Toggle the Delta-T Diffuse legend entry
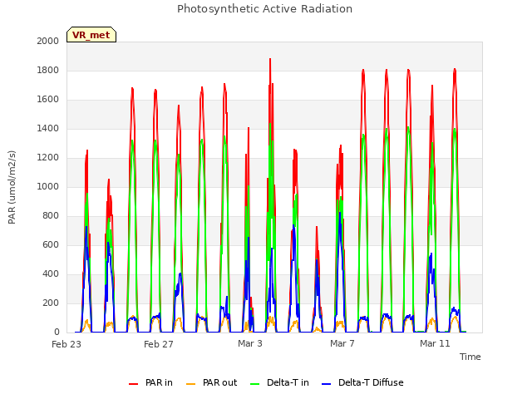This screenshot has height=399, width=532. coord(362,382)
